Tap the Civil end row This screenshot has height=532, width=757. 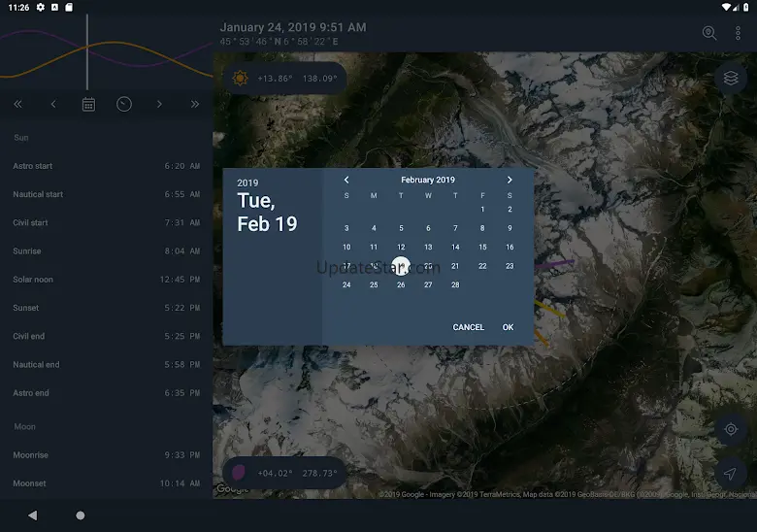point(106,337)
